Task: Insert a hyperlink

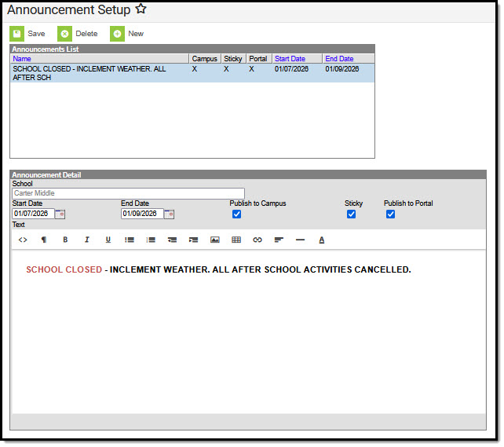Action: pyautogui.click(x=257, y=240)
